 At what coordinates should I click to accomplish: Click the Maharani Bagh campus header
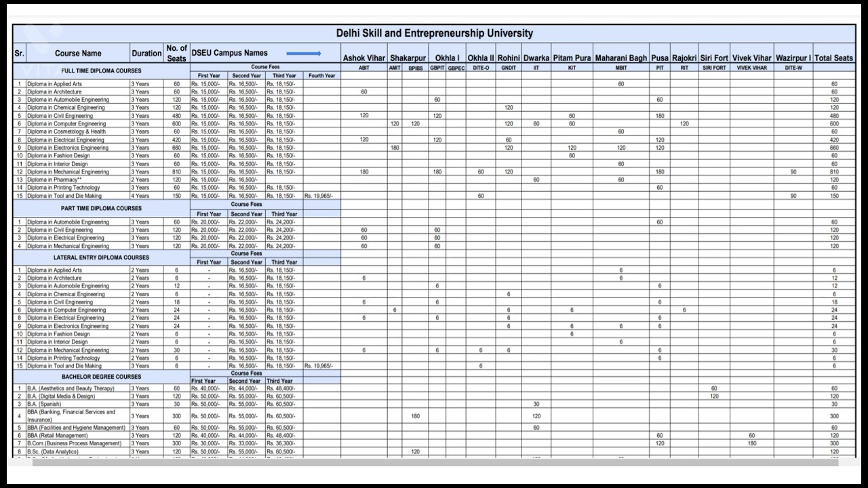click(x=621, y=58)
